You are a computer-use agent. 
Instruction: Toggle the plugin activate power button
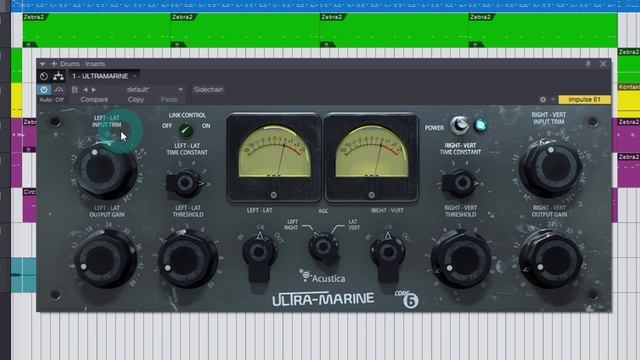[x=44, y=89]
